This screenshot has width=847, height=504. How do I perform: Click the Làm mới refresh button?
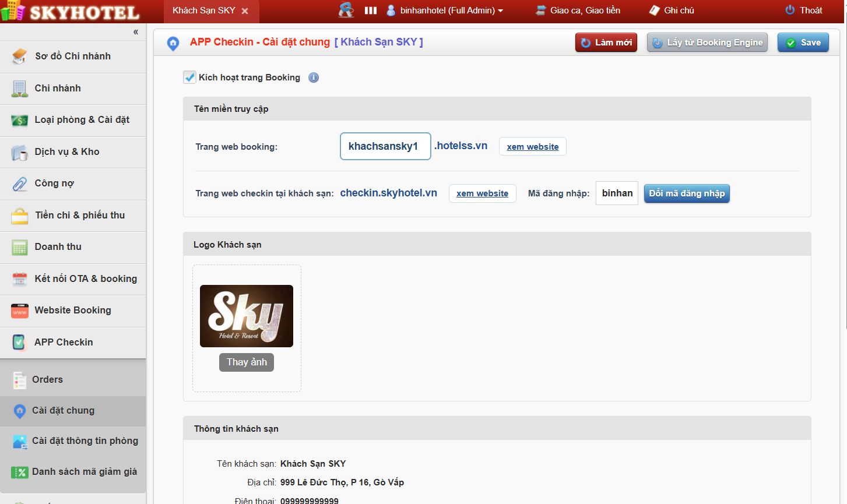click(606, 43)
